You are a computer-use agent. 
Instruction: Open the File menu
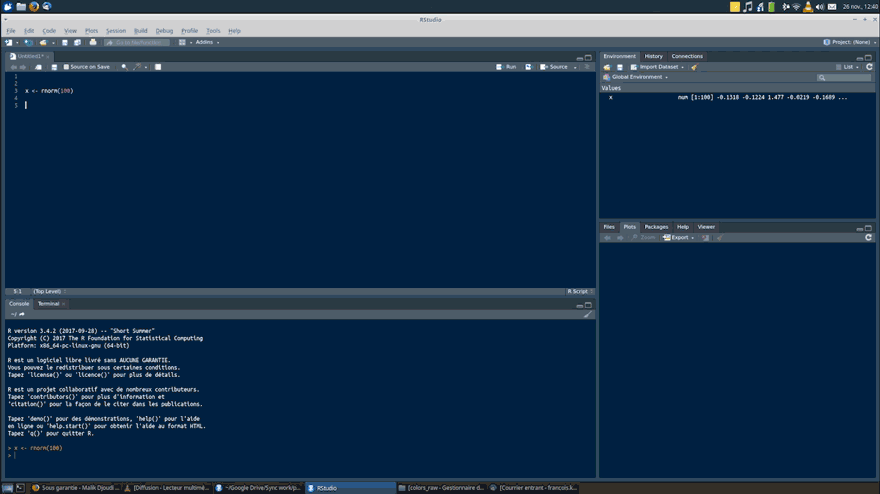11,31
